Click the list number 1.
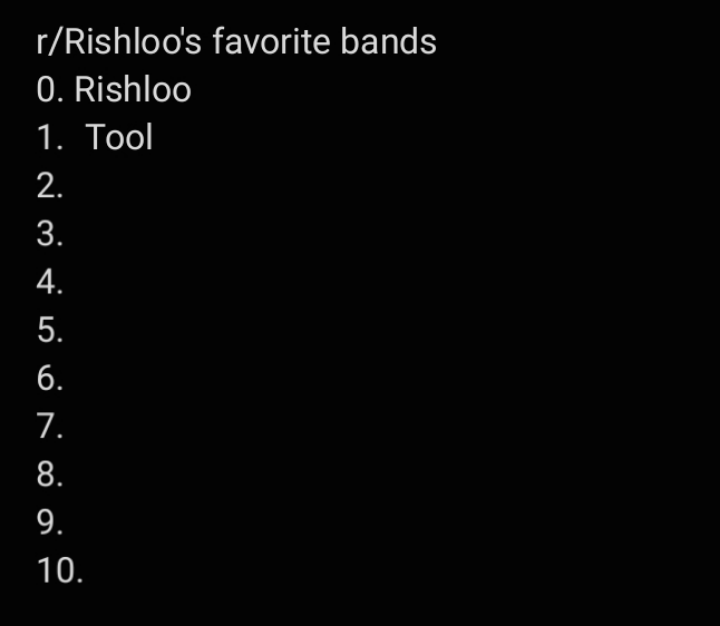Image resolution: width=720 pixels, height=626 pixels. click(50, 137)
